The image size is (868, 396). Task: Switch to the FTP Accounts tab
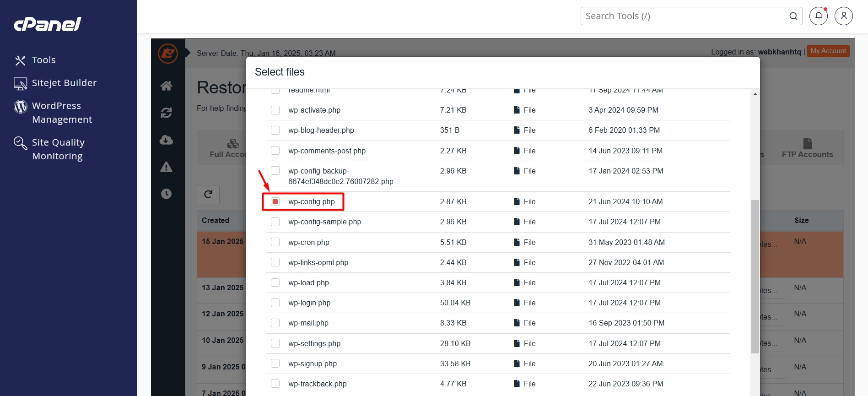pos(807,148)
